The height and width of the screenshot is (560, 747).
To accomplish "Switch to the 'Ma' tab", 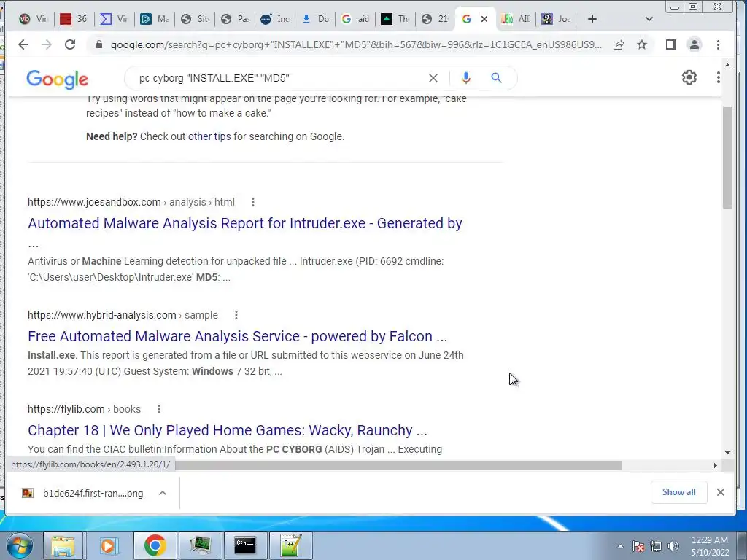I will [x=155, y=19].
